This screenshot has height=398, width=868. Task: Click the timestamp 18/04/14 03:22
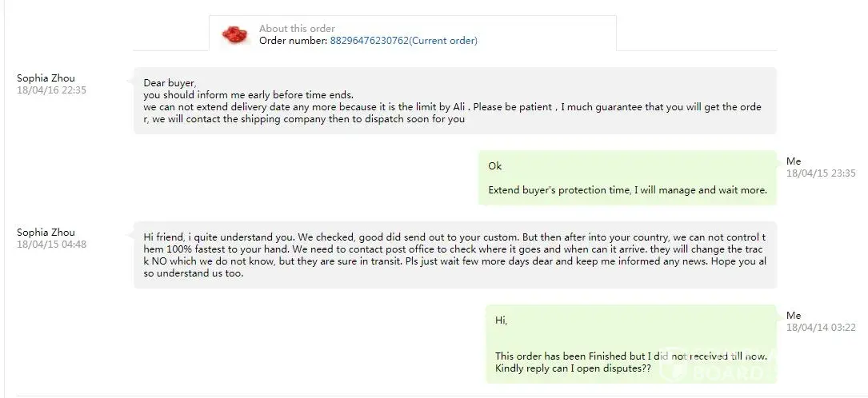[x=821, y=328]
